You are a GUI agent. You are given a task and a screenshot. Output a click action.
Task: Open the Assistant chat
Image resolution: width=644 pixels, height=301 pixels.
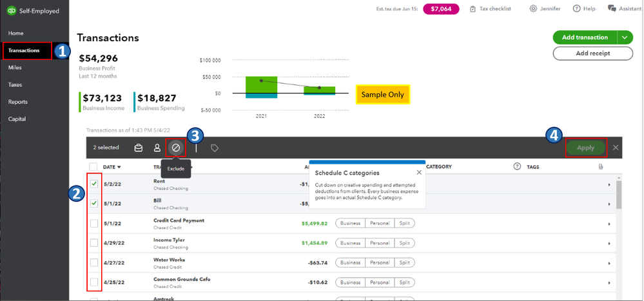click(623, 8)
